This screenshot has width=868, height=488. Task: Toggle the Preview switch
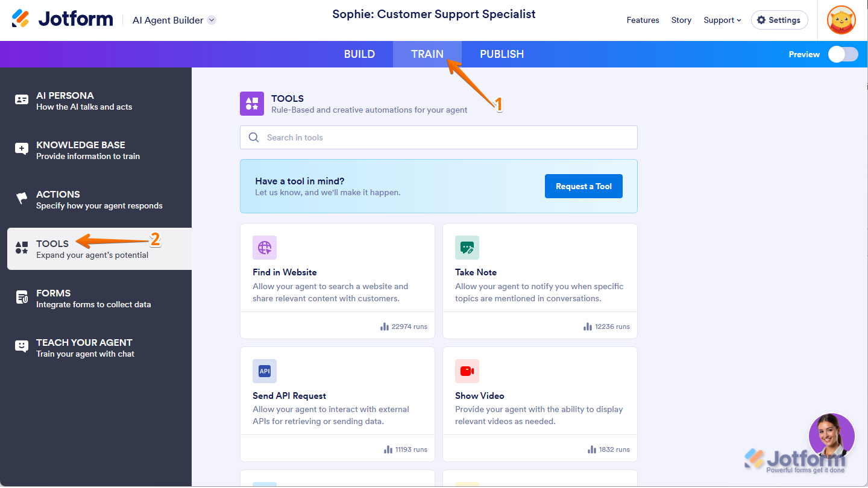pos(843,54)
